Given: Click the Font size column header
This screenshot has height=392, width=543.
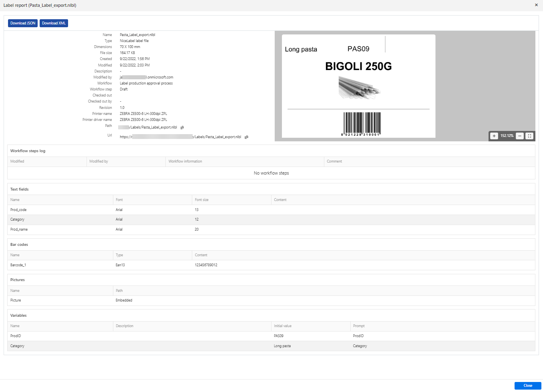Looking at the screenshot, I should click(x=201, y=200).
